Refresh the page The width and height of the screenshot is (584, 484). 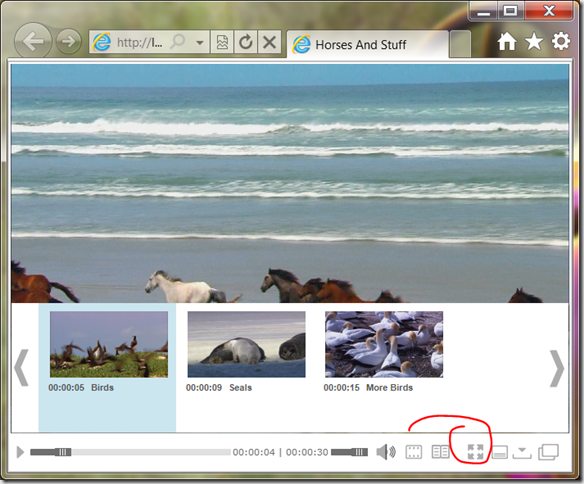click(x=246, y=42)
